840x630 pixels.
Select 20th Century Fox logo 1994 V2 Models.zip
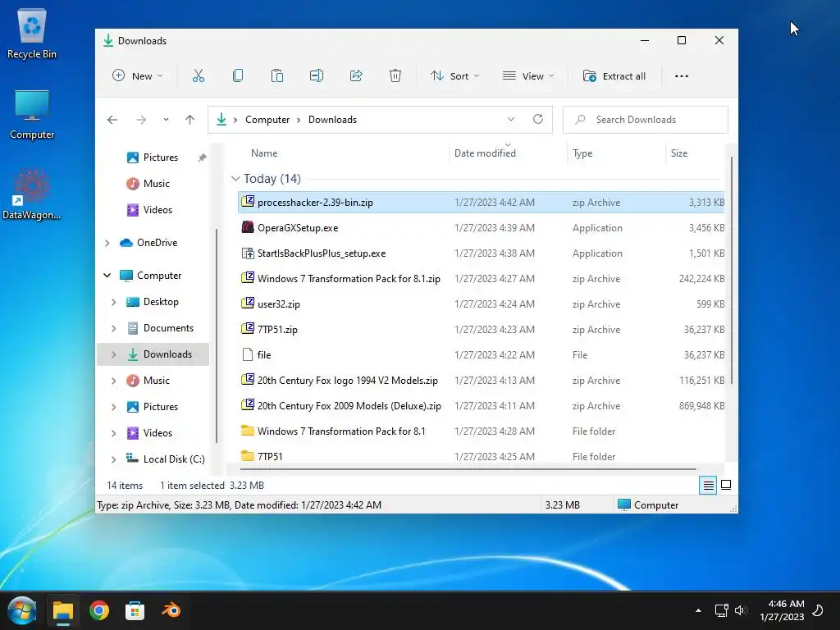click(x=481, y=381)
